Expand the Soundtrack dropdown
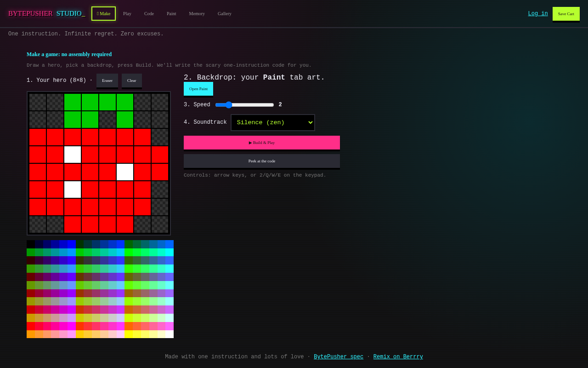This screenshot has width=588, height=368. click(x=273, y=122)
